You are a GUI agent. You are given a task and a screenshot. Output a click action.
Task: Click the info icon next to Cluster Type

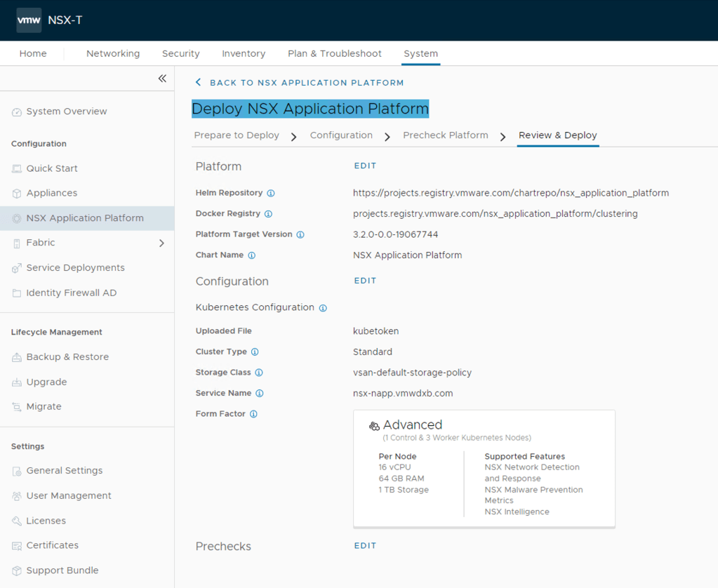pos(255,352)
